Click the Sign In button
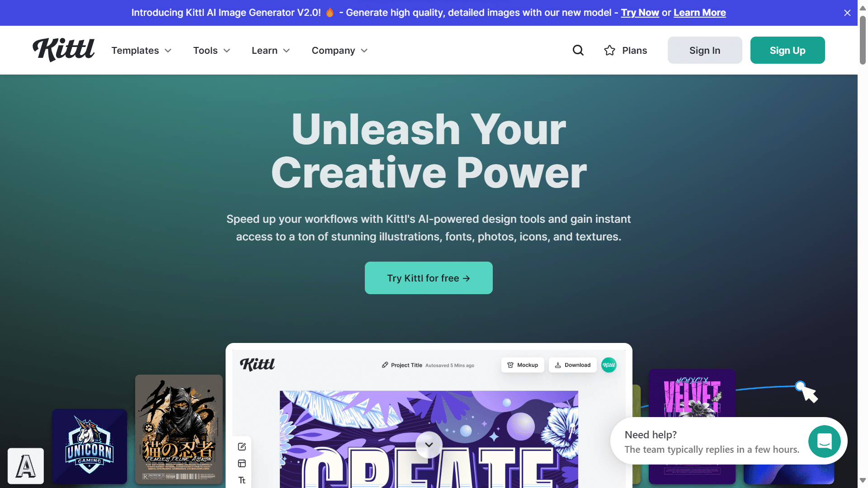The image size is (868, 488). click(x=705, y=50)
